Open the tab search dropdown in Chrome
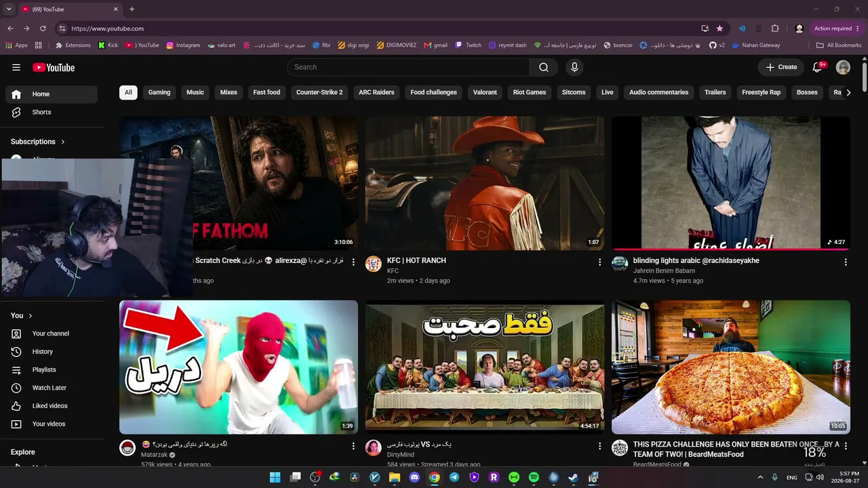Image resolution: width=868 pixels, height=488 pixels. pyautogui.click(x=9, y=9)
